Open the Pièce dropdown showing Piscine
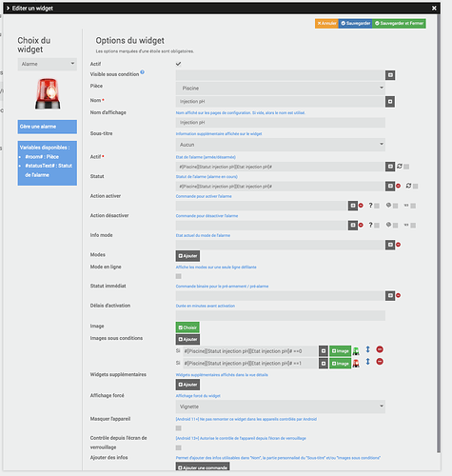 281,89
